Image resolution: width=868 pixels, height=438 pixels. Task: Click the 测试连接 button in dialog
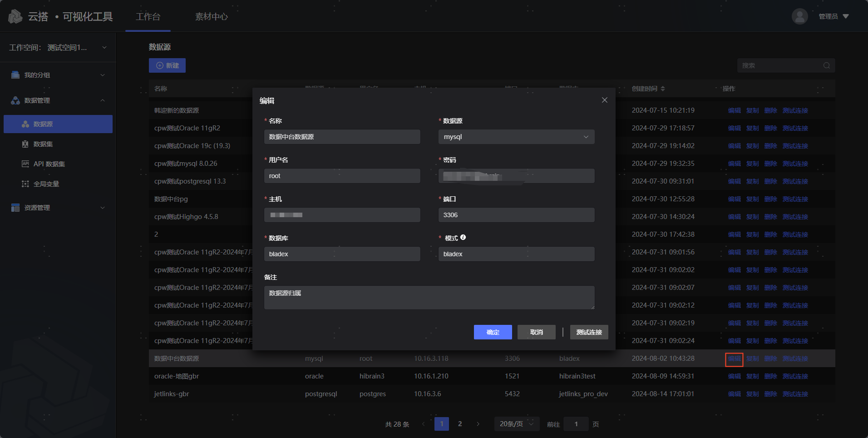coord(589,332)
